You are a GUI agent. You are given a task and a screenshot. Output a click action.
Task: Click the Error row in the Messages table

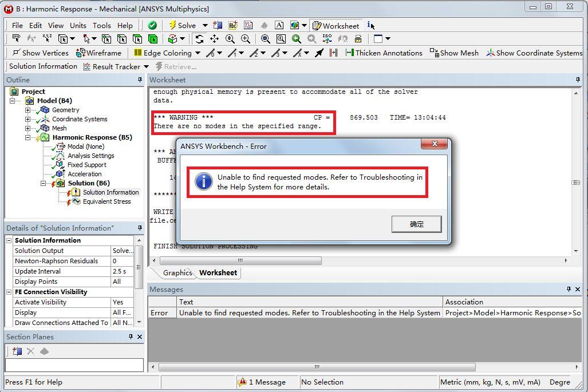pos(365,313)
